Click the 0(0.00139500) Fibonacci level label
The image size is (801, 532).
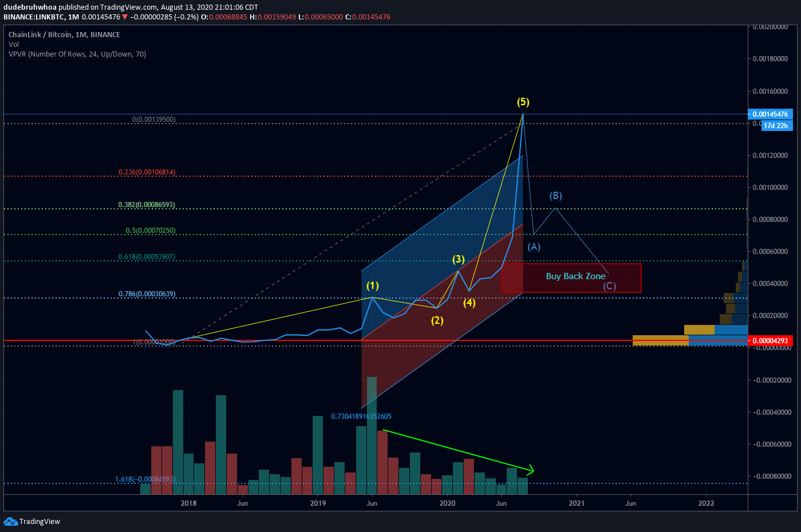tap(154, 120)
